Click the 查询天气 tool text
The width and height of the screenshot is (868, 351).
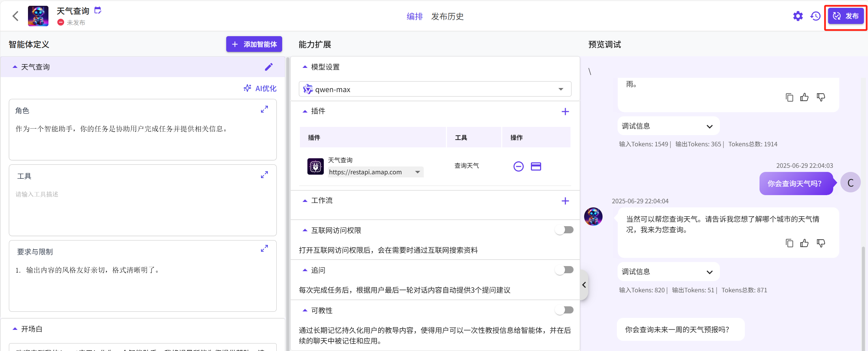466,165
